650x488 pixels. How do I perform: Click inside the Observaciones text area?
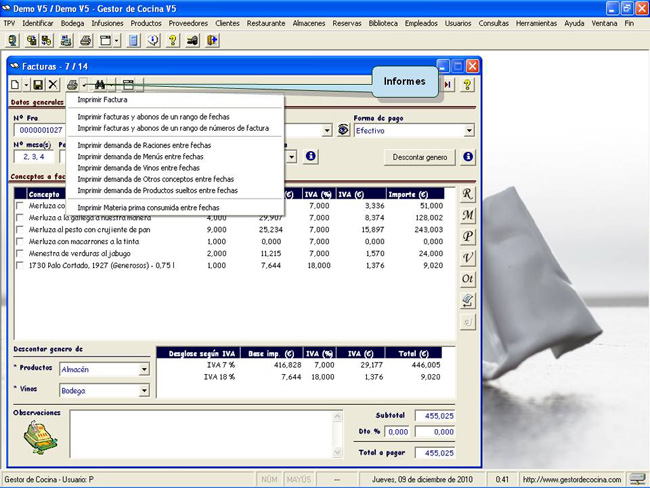click(x=200, y=435)
